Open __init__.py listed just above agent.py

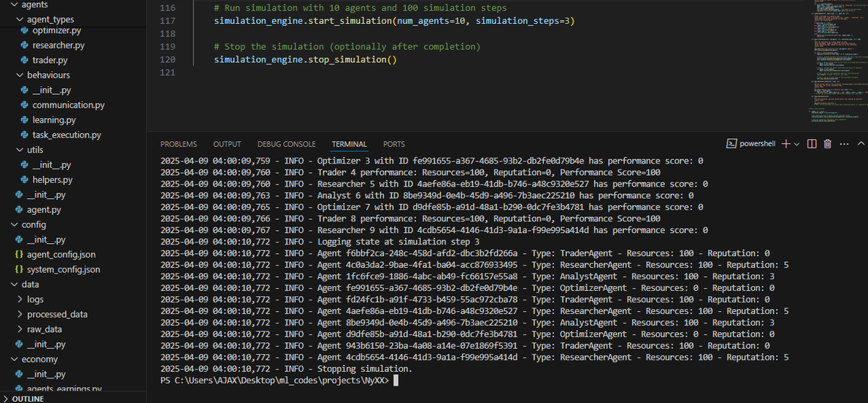pyautogui.click(x=46, y=195)
